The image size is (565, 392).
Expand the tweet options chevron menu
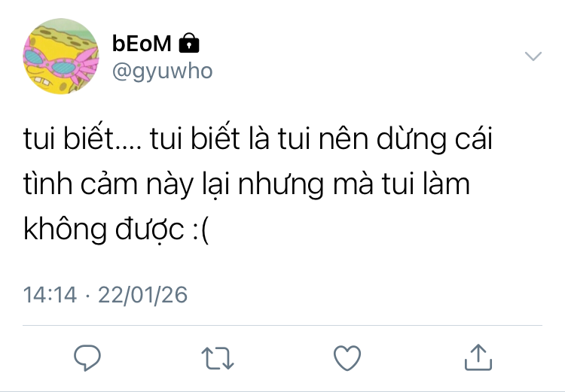[533, 56]
